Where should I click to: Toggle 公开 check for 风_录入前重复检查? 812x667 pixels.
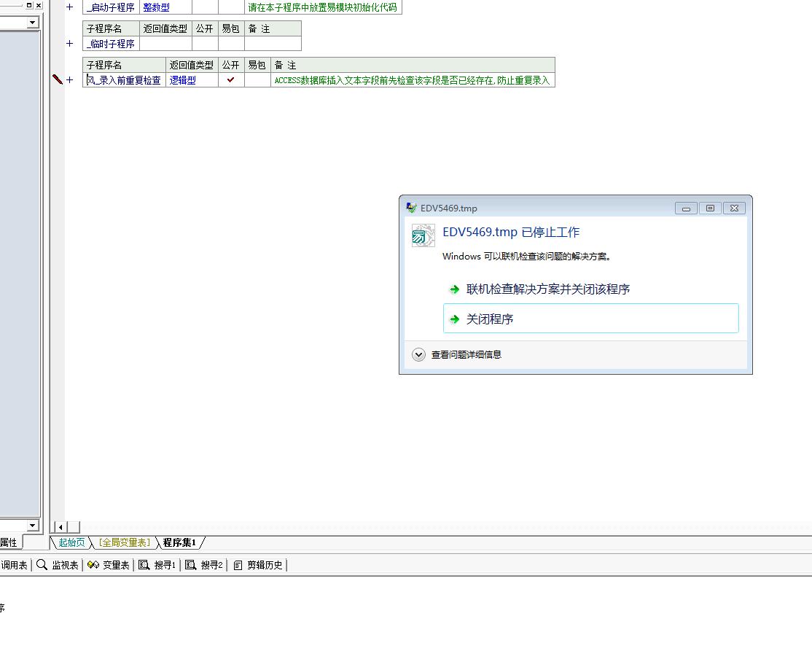click(231, 79)
